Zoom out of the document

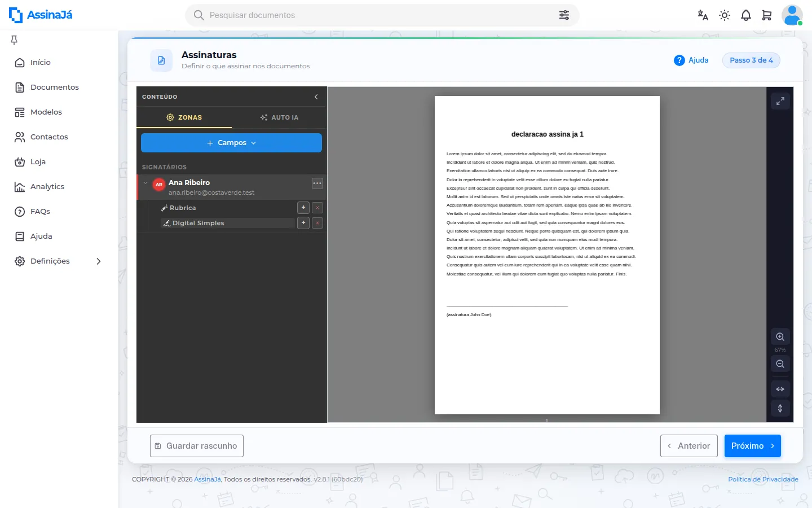(x=780, y=364)
